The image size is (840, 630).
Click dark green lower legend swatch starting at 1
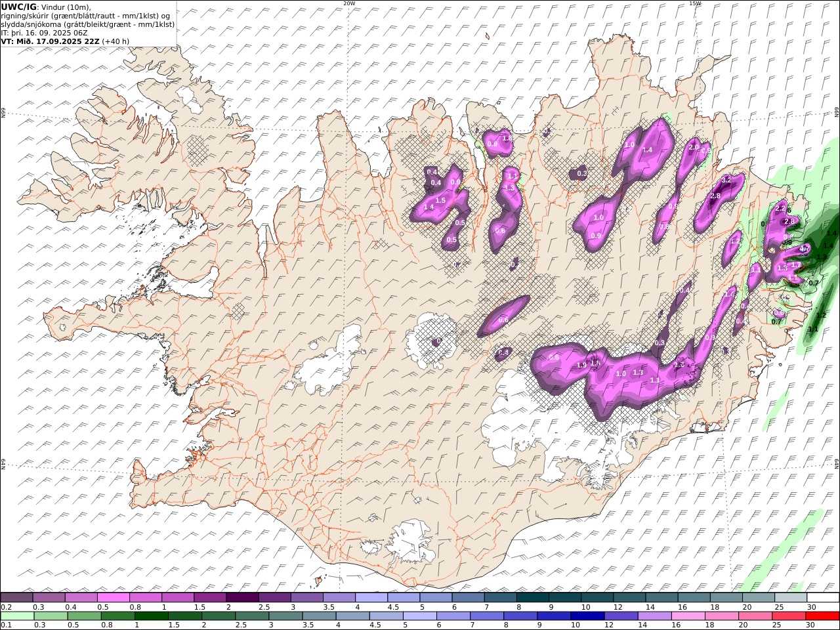pos(152,616)
